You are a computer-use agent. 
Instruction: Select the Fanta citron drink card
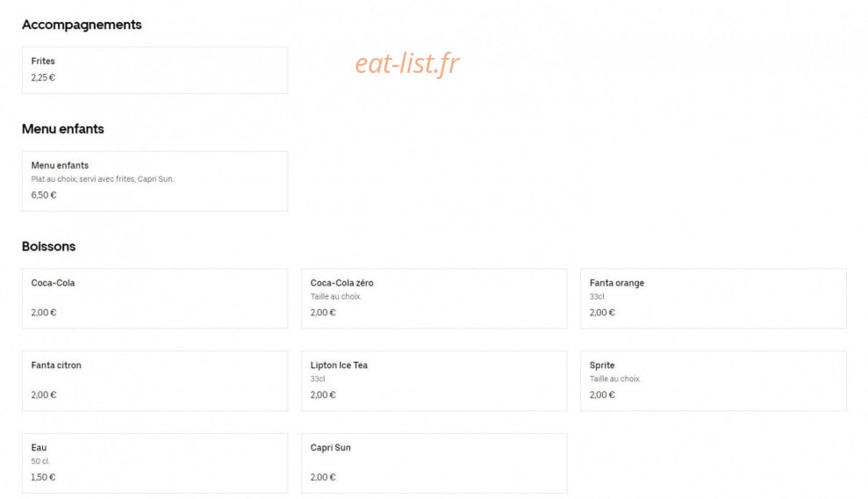pos(155,381)
